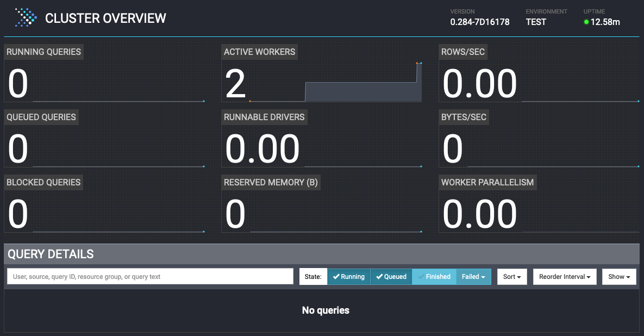Open the Sort dropdown
The image size is (644, 336).
(x=511, y=277)
